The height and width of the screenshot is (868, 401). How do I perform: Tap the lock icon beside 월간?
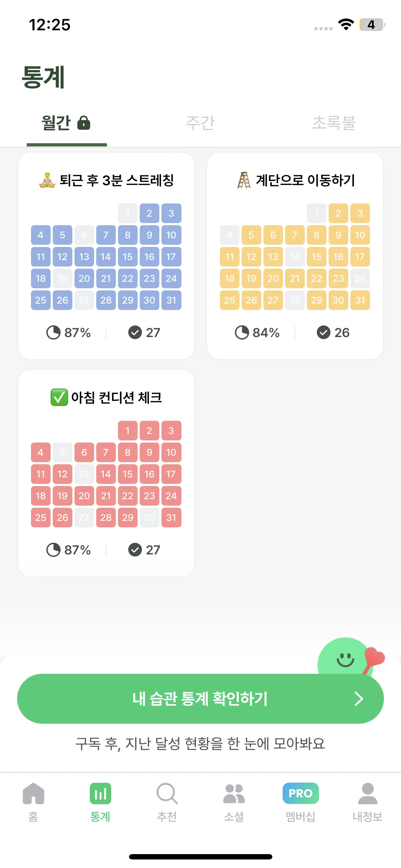(x=84, y=123)
